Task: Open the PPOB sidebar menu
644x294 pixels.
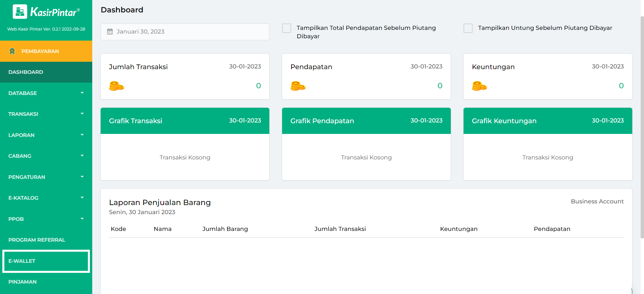Action: coord(46,219)
